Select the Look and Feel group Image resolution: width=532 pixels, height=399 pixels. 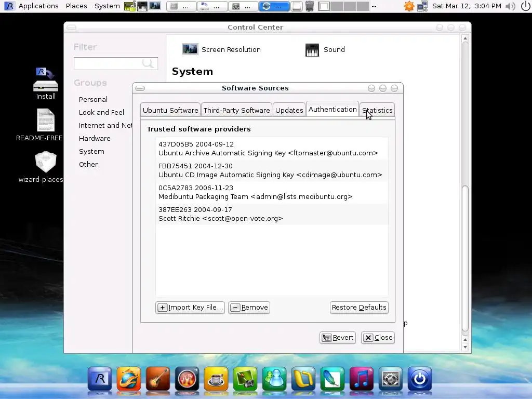[x=101, y=112]
